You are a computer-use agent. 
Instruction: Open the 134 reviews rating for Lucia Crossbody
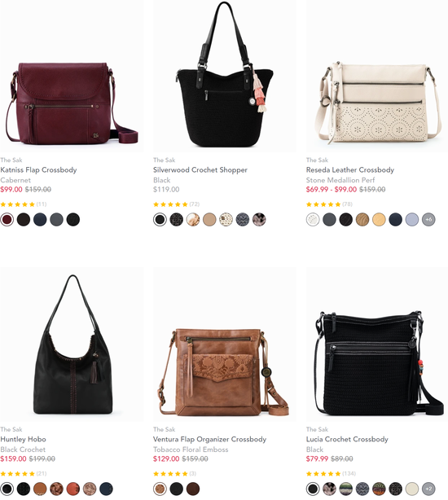331,473
